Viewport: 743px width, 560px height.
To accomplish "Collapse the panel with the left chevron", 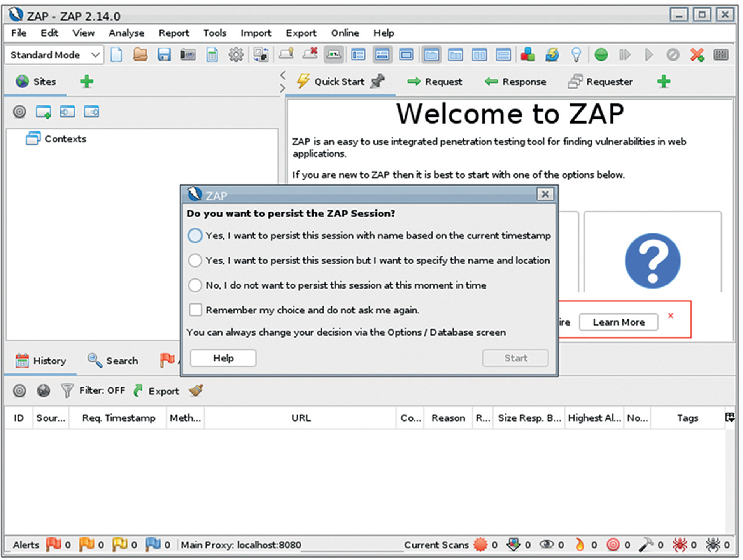I will pos(283,75).
